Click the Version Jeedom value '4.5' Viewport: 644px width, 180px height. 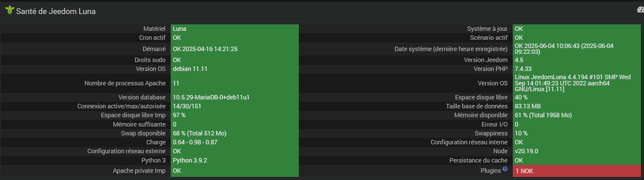click(519, 60)
